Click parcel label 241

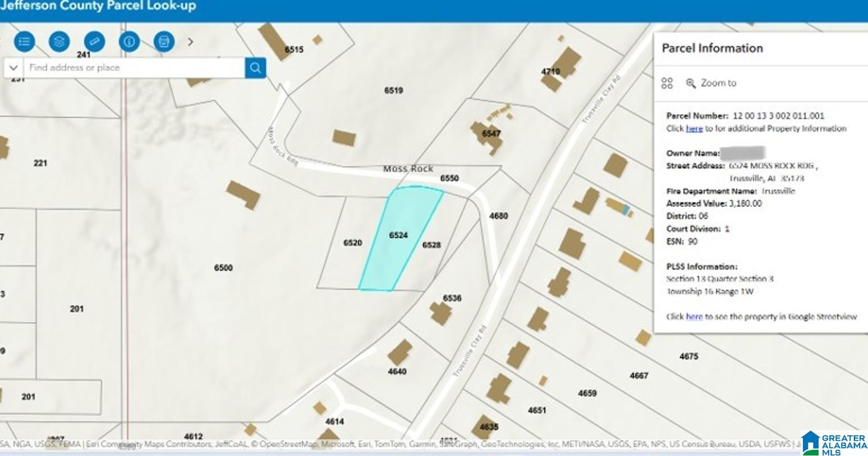(84, 54)
